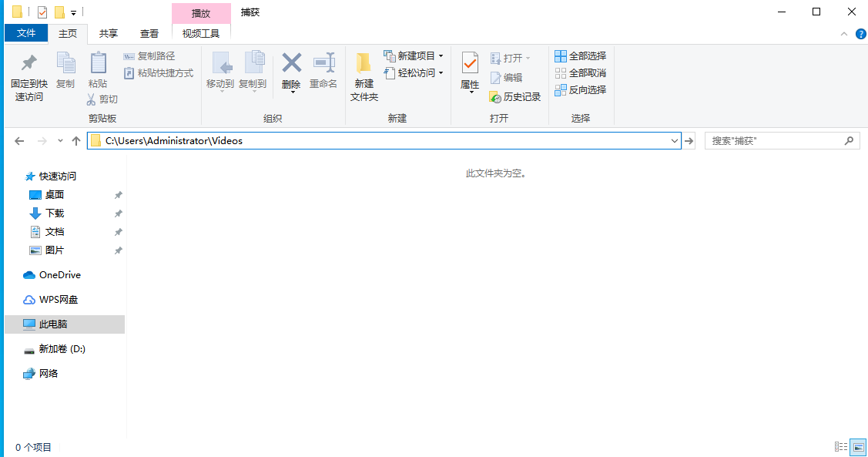Open the 新加卷 (D:) drive
The image size is (868, 457).
click(x=54, y=349)
